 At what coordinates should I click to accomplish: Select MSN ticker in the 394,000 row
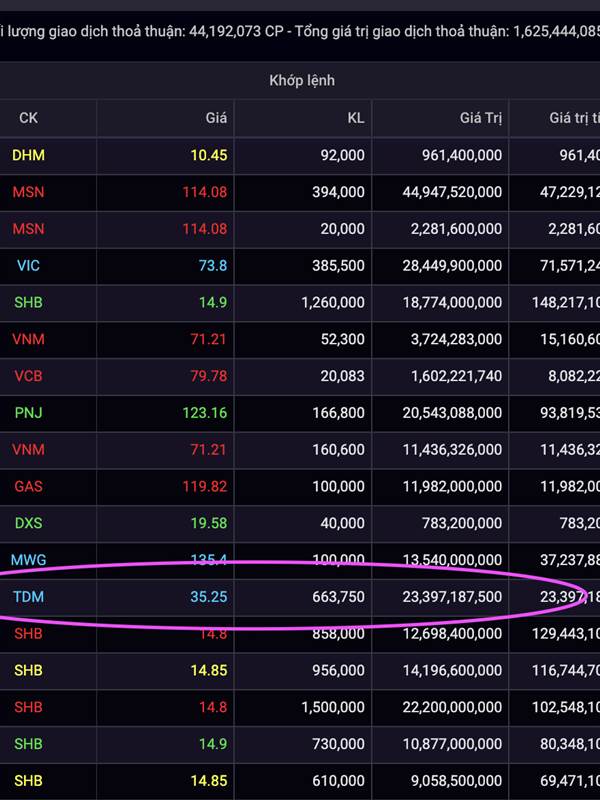point(29,192)
